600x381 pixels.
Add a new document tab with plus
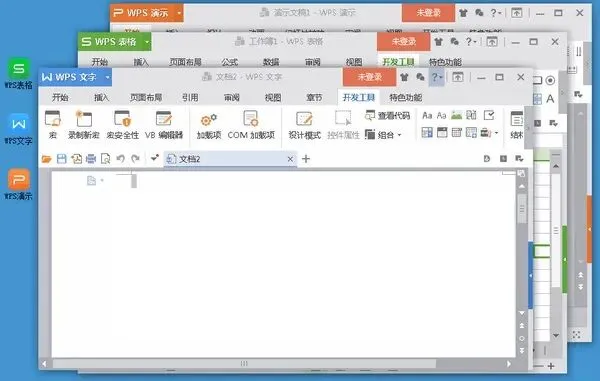tap(306, 159)
